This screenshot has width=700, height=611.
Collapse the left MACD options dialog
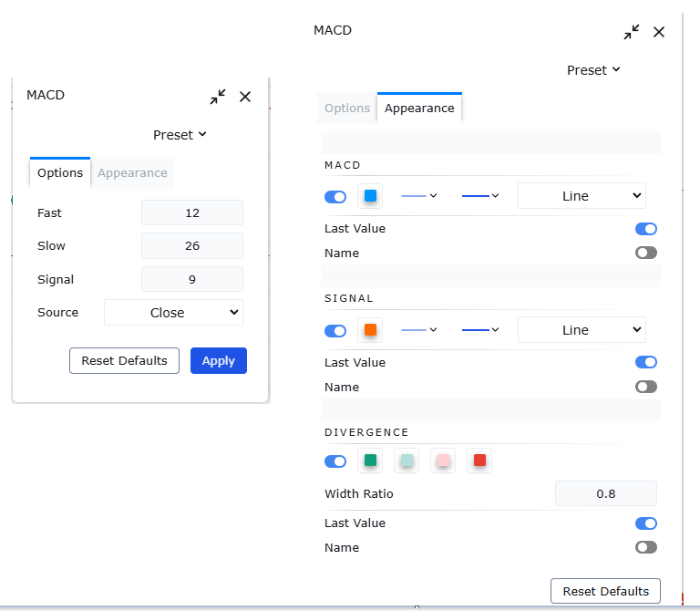click(x=217, y=97)
